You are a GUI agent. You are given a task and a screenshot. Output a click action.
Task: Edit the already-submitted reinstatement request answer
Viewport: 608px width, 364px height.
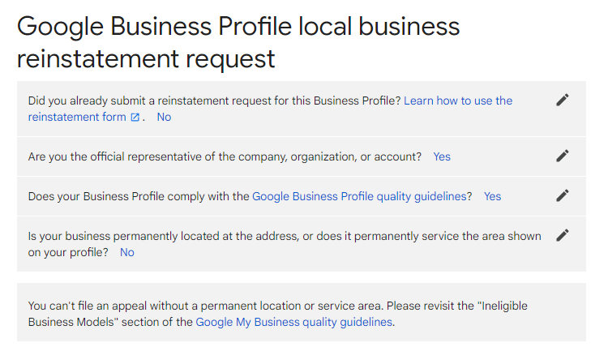(563, 100)
